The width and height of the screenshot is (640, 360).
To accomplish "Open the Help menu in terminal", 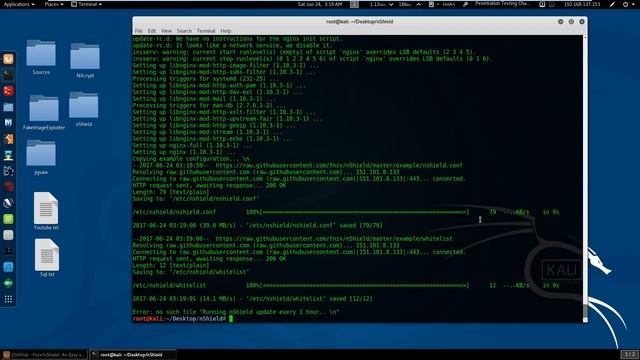I will pos(226,31).
